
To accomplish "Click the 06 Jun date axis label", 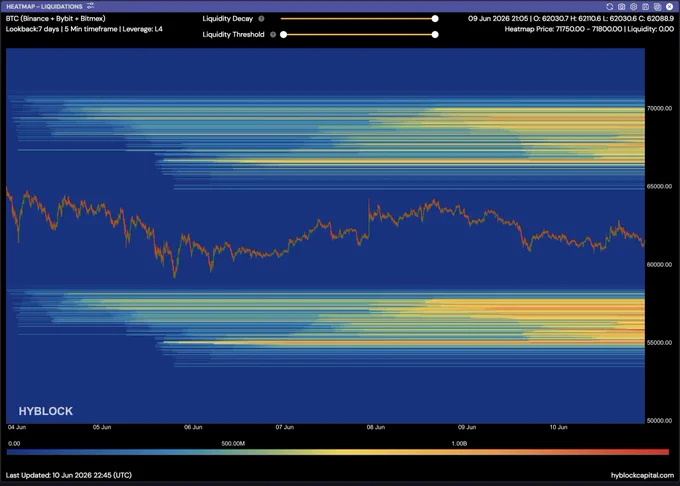I will click(193, 427).
